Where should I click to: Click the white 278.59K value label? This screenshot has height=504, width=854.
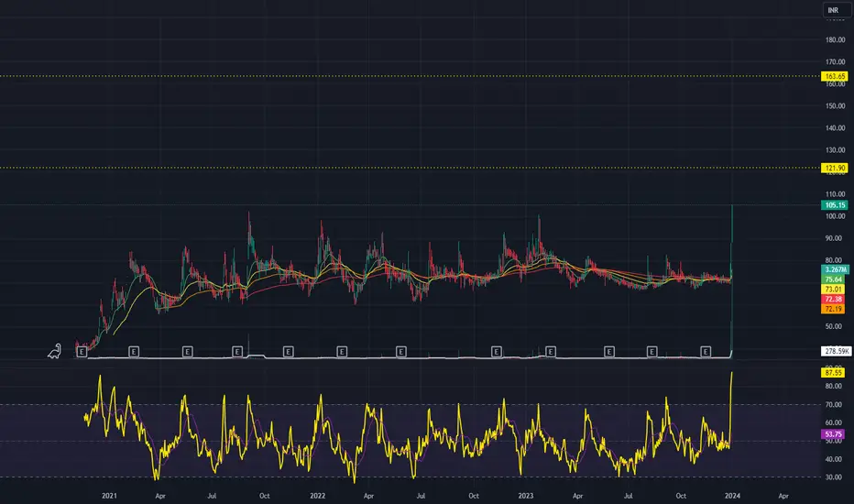click(x=836, y=352)
